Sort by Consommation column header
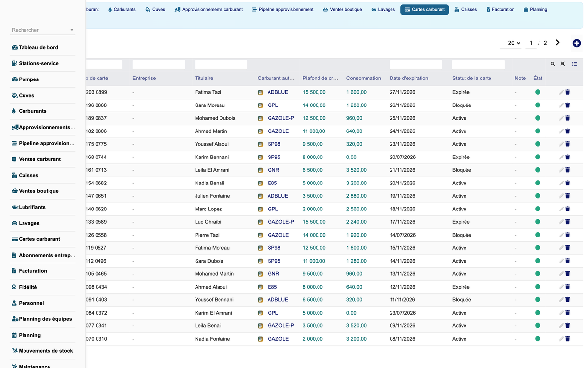 364,78
